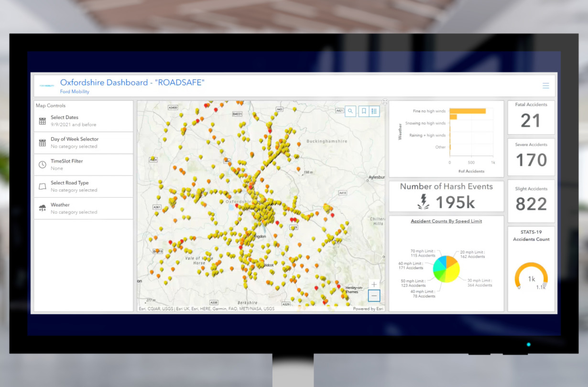Select the Fine no high winds bar
Screen dimensions: 588x387
(x=467, y=111)
